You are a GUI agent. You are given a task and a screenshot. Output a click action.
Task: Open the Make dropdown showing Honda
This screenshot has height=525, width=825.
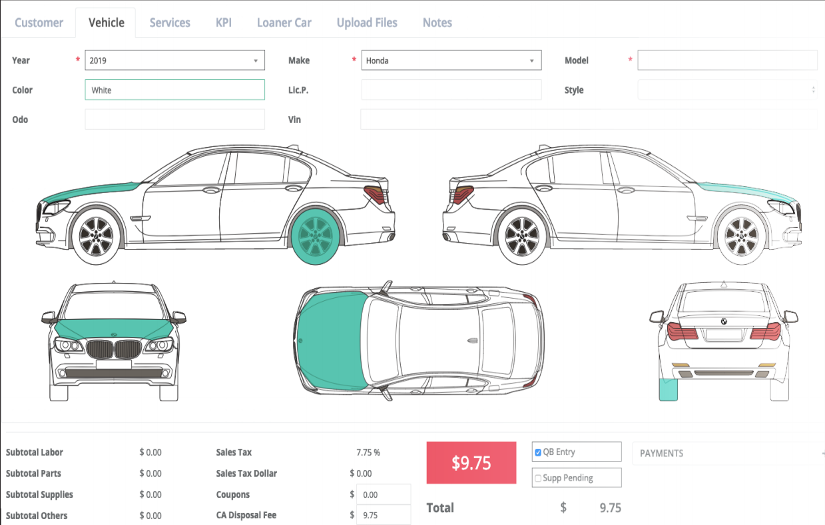coord(451,60)
